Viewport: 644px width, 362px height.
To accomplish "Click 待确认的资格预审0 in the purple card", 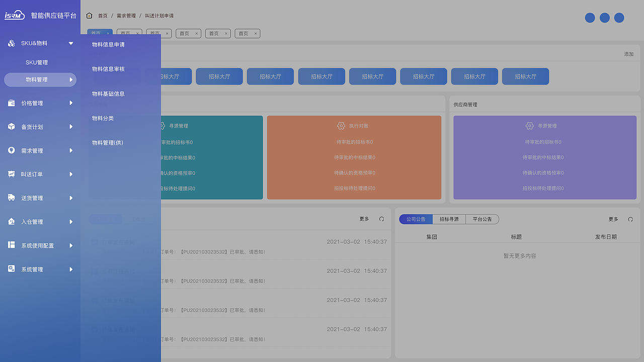I will coord(543,173).
